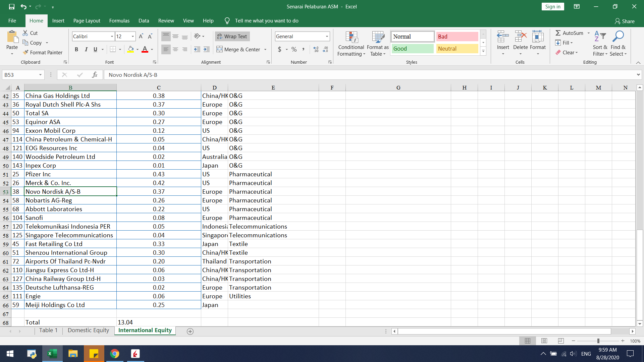Open Find & Select menu
Viewport: 644px width, 362px height.
618,44
